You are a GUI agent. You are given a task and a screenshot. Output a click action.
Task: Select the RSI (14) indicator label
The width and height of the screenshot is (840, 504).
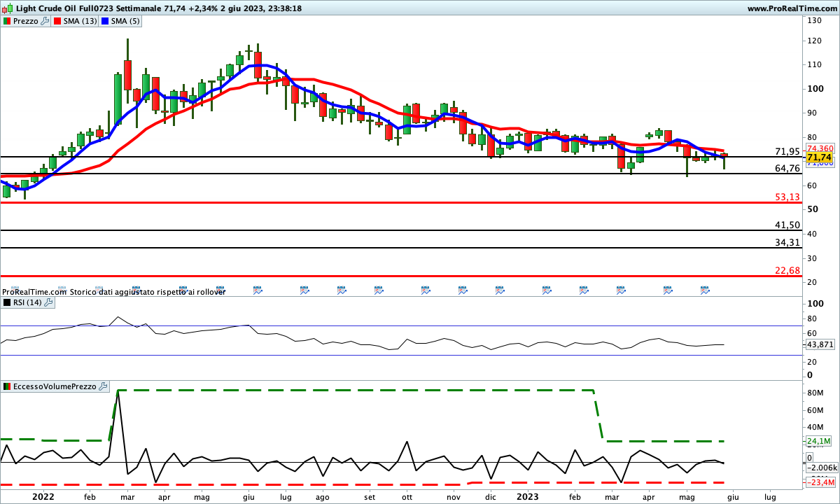(x=28, y=302)
